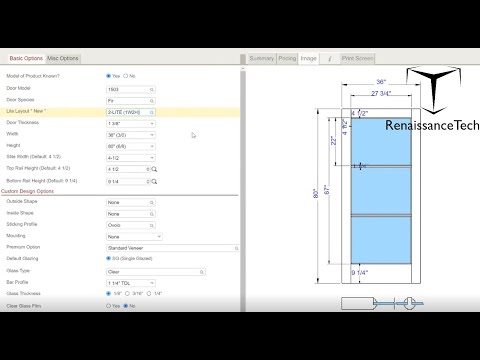Click the bottom glass pane of the door drawing

381,240
